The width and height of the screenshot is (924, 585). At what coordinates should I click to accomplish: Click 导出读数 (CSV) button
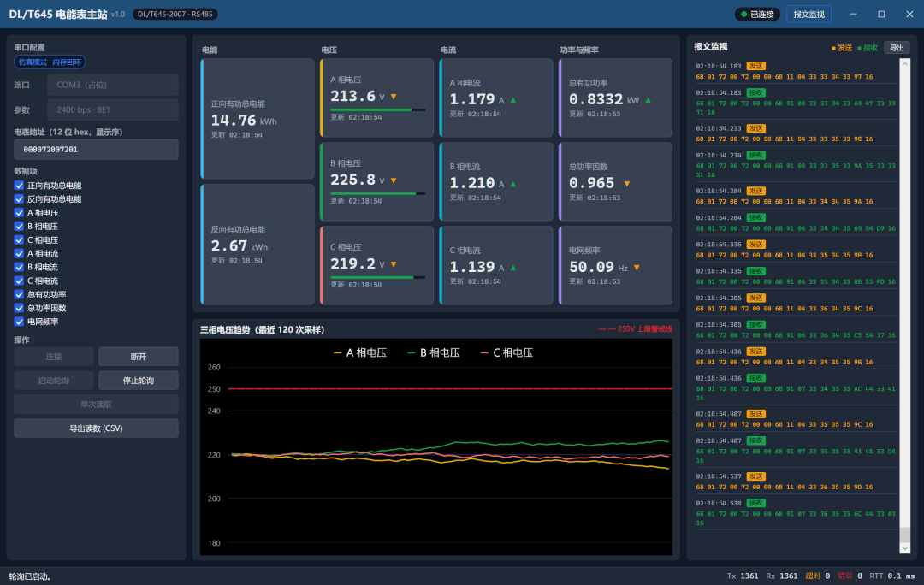tap(96, 428)
